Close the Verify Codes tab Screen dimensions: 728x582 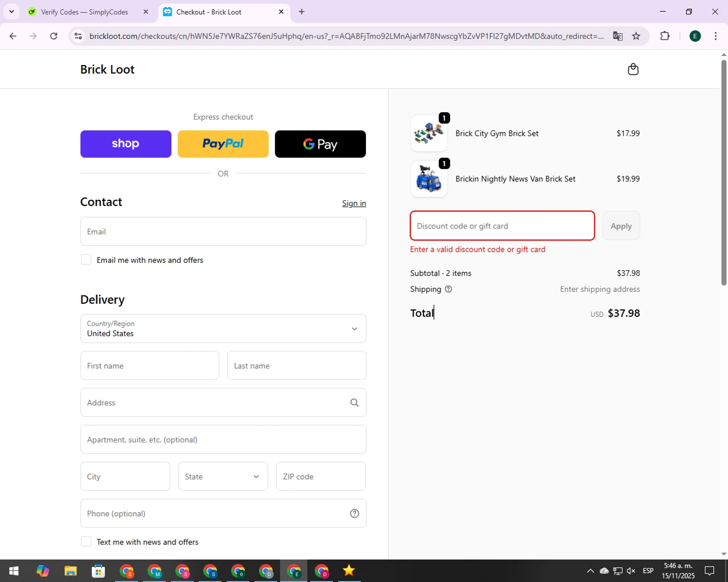coord(146,12)
